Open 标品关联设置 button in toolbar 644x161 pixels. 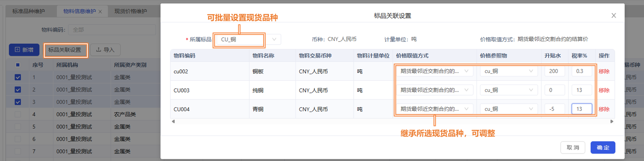click(x=65, y=50)
